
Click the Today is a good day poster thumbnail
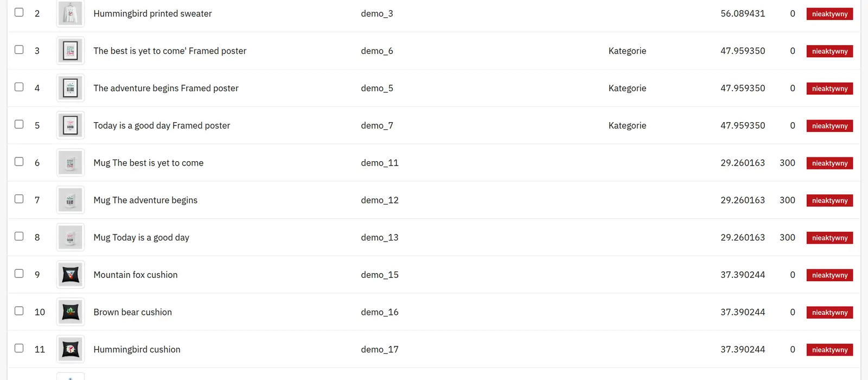(x=71, y=125)
